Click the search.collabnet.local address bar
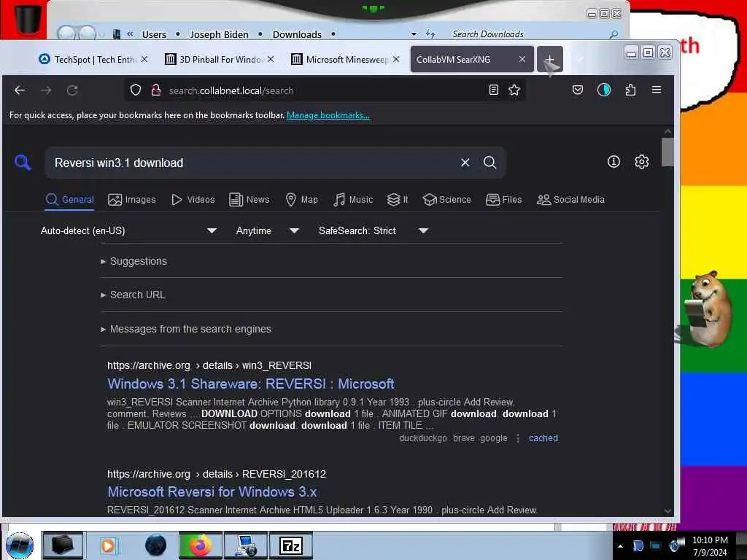Image resolution: width=747 pixels, height=560 pixels. 324,90
